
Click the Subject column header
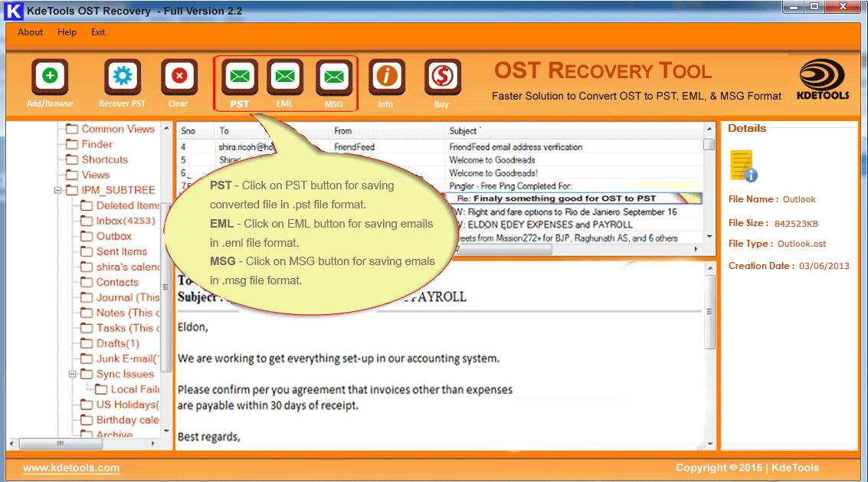[x=462, y=131]
